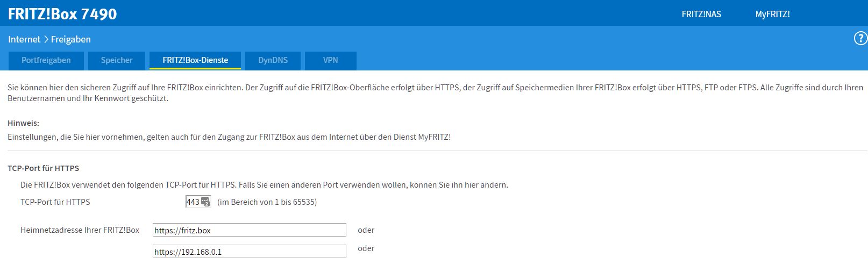Open the VPN tab
This screenshot has width=868, height=264.
pos(330,60)
